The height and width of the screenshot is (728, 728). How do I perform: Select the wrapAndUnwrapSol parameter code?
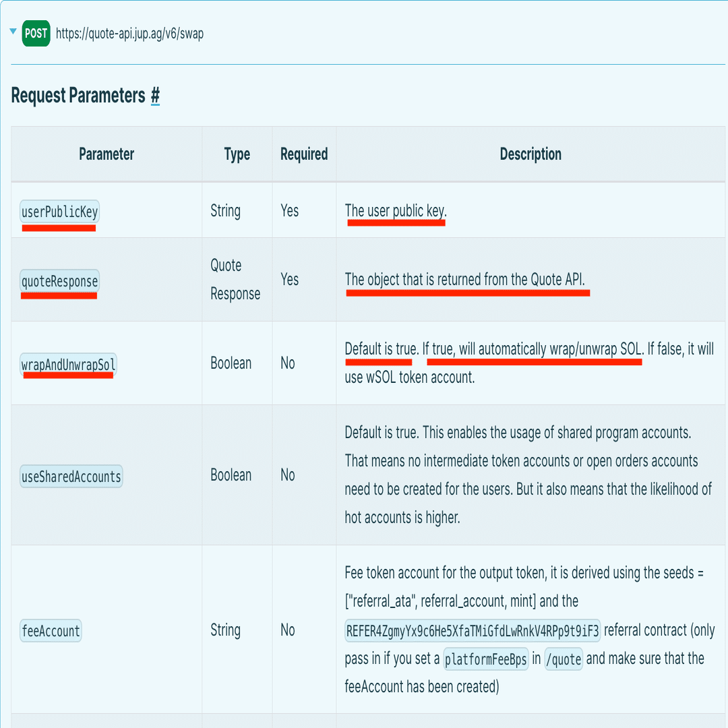[68, 365]
